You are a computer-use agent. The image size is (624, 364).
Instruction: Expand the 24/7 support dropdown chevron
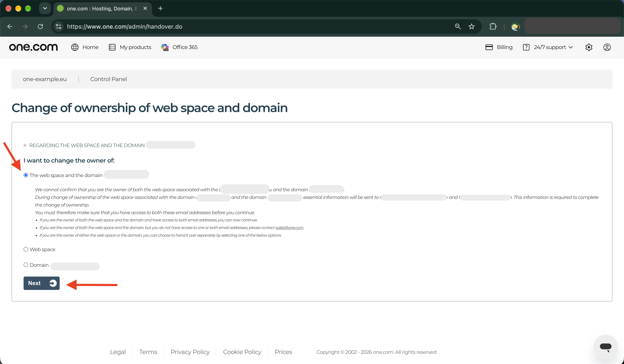571,47
